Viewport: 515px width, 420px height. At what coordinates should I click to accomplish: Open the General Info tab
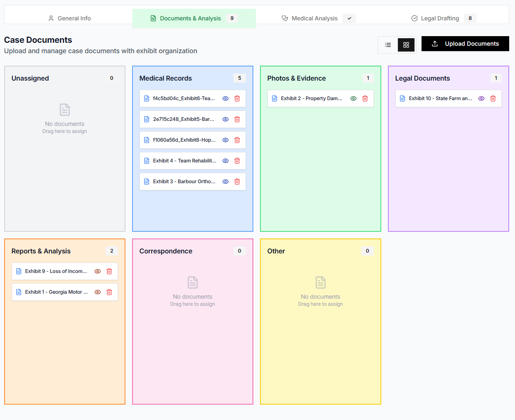pos(69,18)
